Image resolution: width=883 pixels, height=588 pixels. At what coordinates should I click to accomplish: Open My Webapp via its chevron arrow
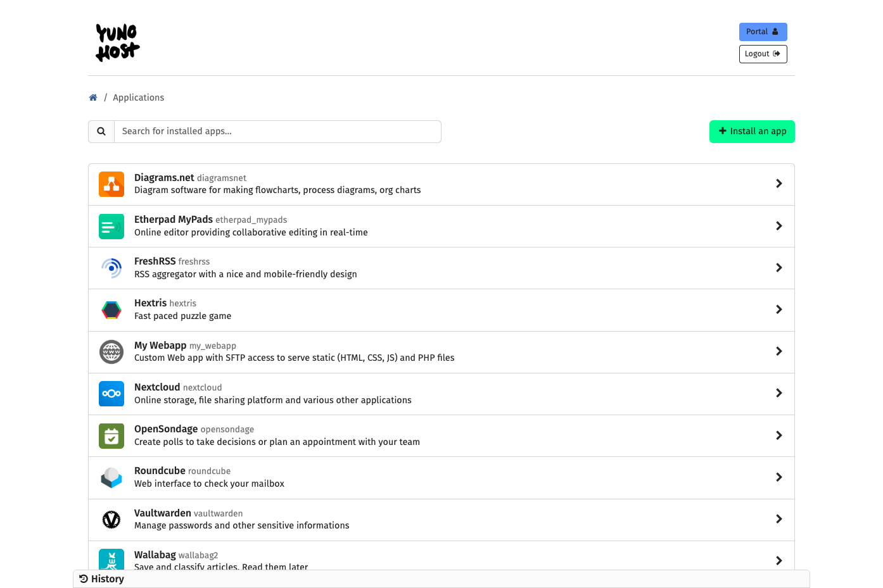pos(779,351)
